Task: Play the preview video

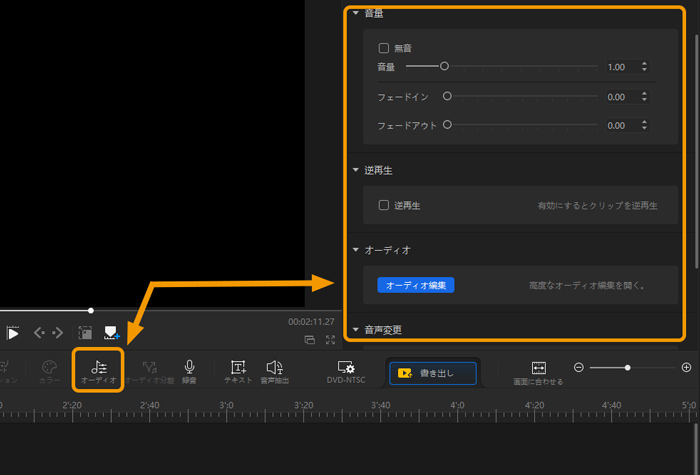Action: pos(13,333)
